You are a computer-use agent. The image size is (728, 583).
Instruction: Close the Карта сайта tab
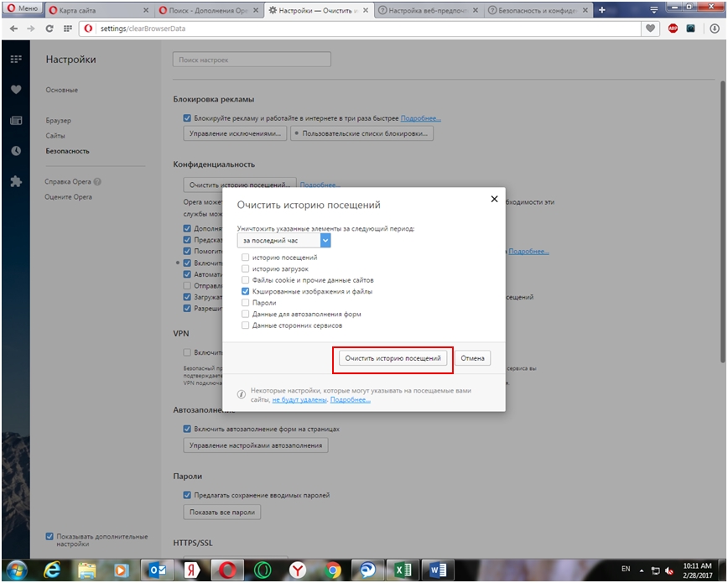click(x=145, y=10)
